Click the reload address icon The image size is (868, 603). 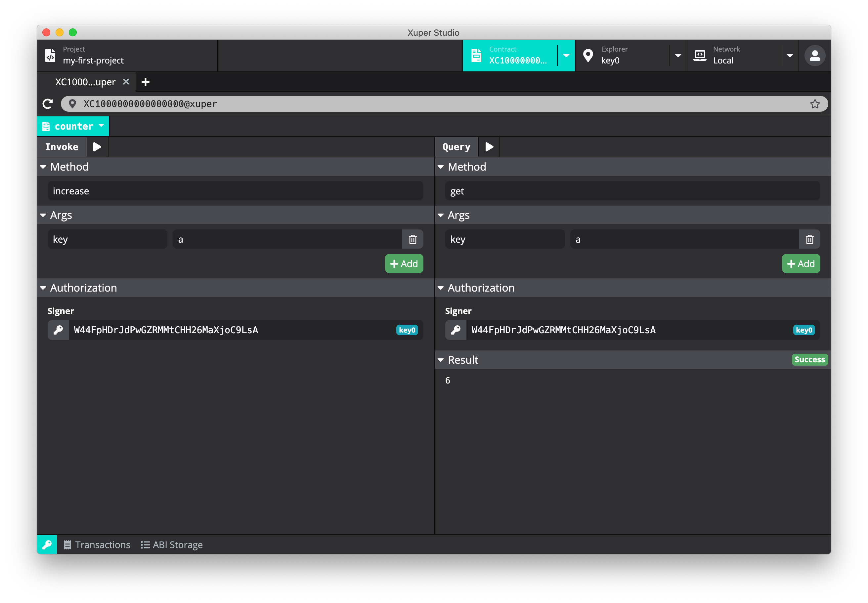click(x=48, y=104)
